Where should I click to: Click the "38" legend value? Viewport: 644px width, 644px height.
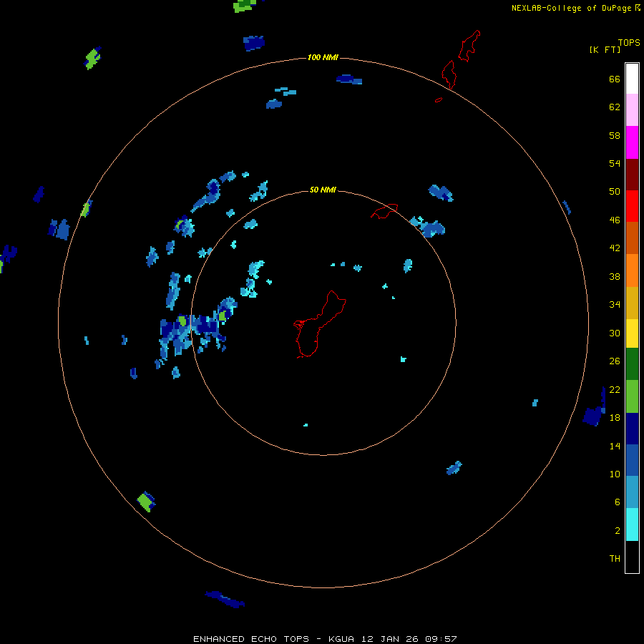coord(615,276)
